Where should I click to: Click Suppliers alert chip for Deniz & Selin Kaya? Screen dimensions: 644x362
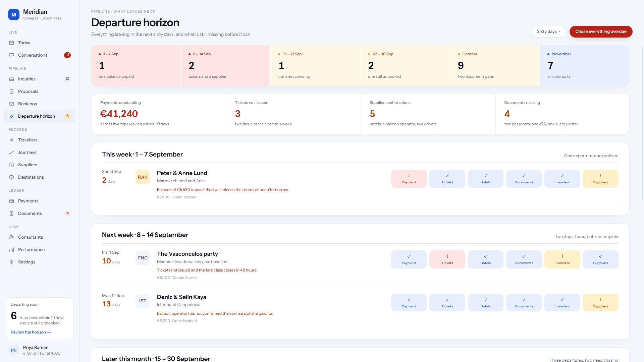click(x=601, y=303)
